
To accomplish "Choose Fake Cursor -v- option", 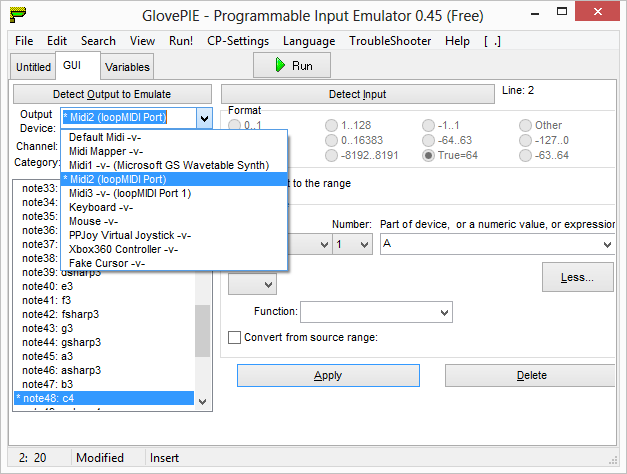I will pyautogui.click(x=174, y=263).
